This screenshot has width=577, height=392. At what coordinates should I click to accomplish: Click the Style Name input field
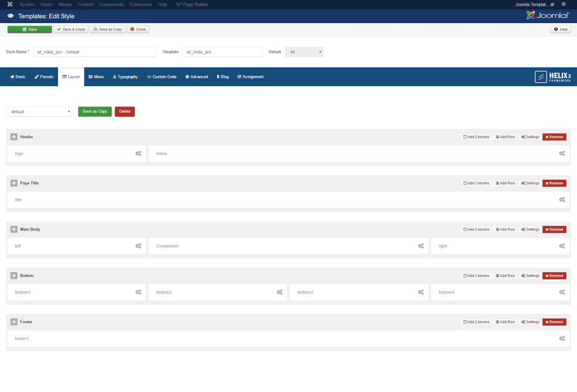pos(94,51)
